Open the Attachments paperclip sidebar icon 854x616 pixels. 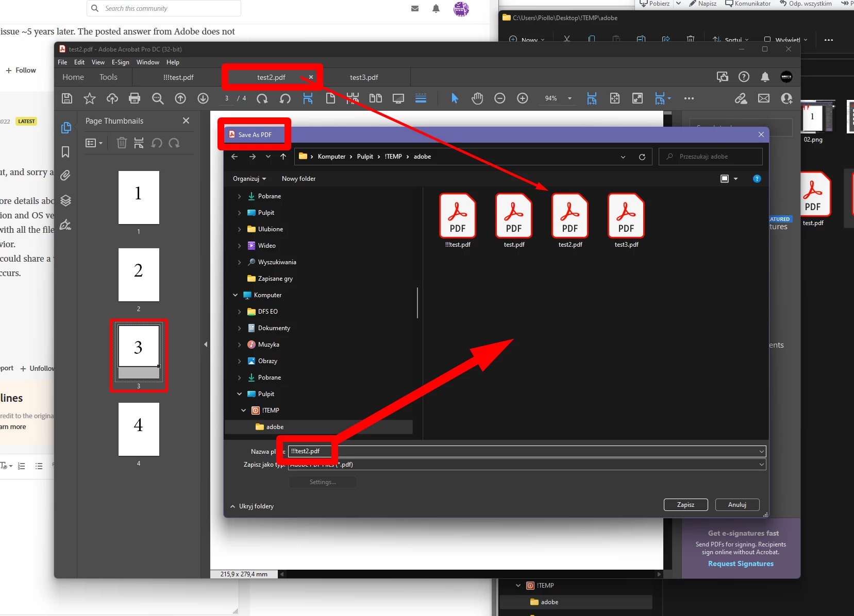click(x=65, y=176)
